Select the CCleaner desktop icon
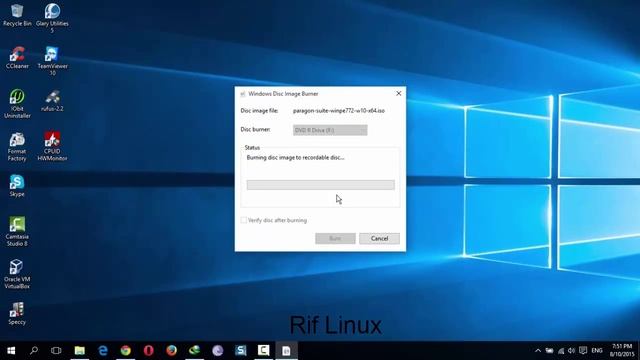Screen dimensions: 640x360 17,57
